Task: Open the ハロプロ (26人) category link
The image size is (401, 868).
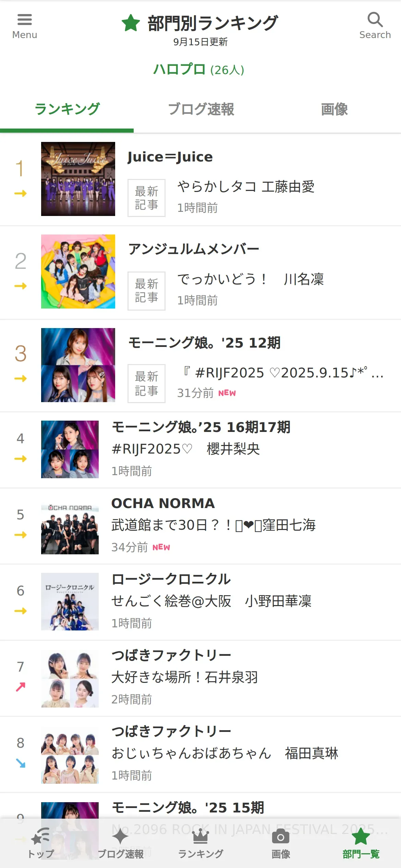Action: (199, 70)
